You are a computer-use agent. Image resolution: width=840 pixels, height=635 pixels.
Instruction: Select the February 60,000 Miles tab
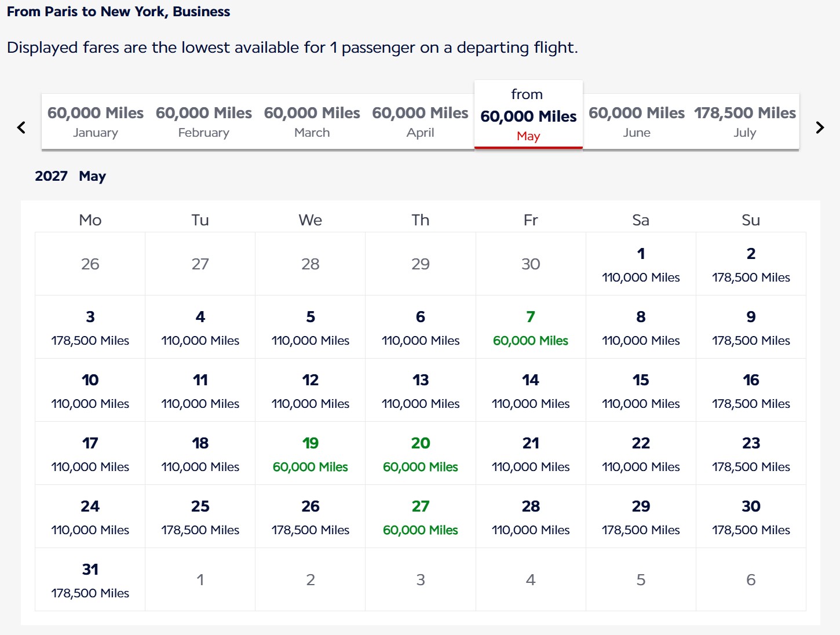point(204,122)
